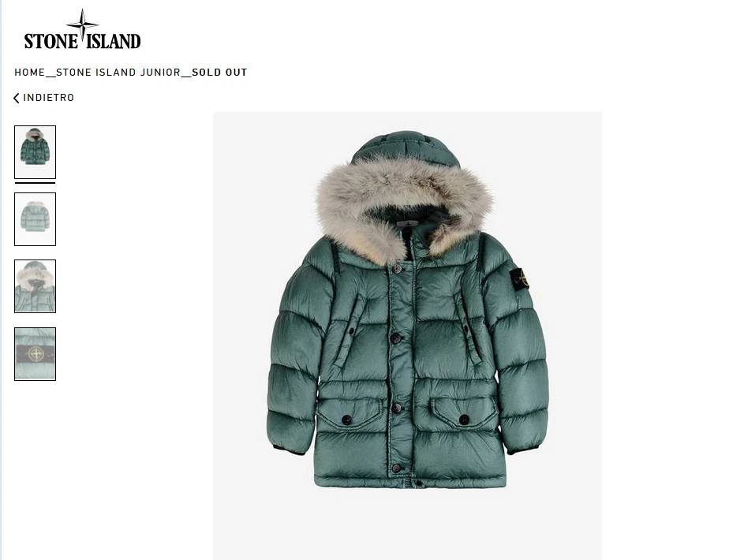Click the right flap pocket on jacket
The height and width of the screenshot is (560, 729).
462,413
